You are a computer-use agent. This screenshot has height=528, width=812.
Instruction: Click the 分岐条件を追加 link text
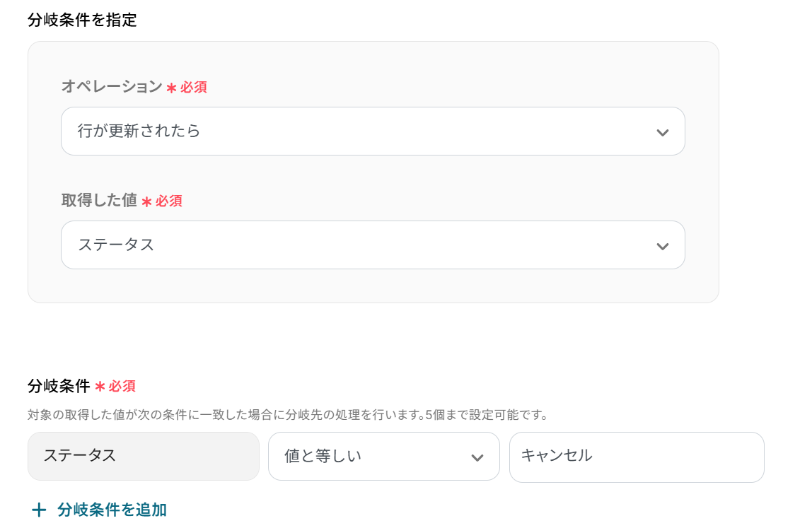112,510
